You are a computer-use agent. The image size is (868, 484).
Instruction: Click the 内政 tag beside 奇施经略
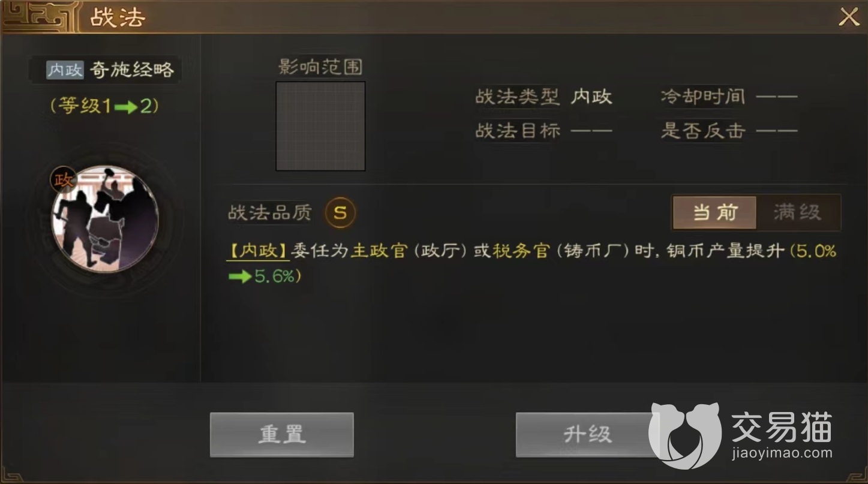point(65,70)
